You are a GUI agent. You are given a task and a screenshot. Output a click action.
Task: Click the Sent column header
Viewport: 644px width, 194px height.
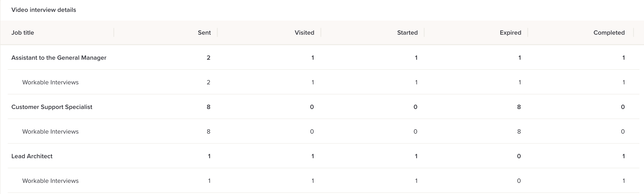(204, 33)
